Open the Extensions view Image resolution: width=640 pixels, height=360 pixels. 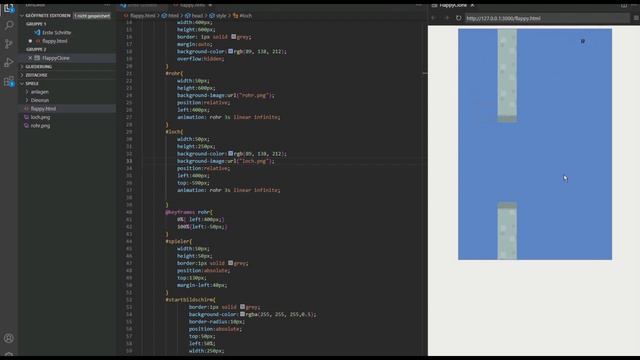9,81
